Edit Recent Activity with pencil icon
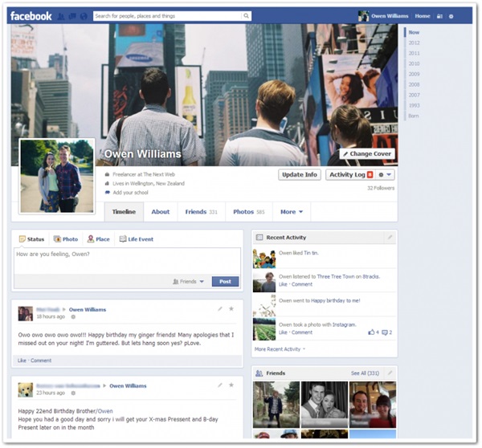 click(390, 237)
